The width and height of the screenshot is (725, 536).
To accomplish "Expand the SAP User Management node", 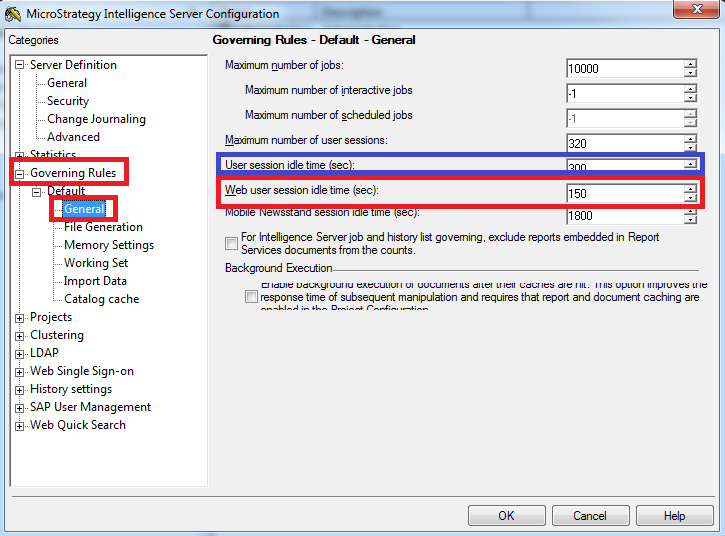I will point(20,407).
